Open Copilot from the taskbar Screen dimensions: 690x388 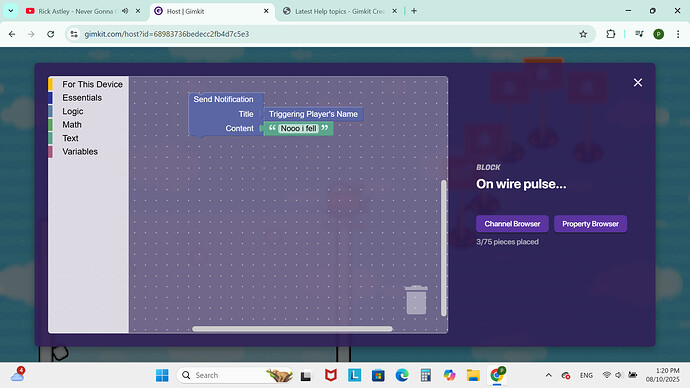449,375
